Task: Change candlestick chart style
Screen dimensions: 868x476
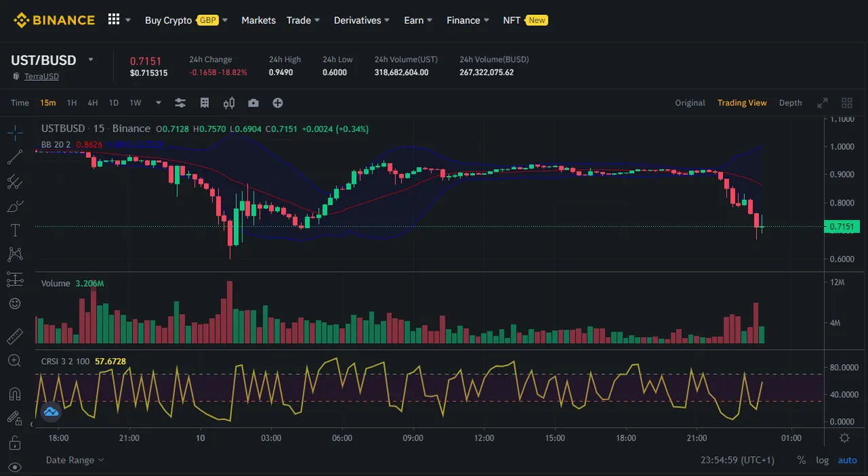Action: pos(229,103)
